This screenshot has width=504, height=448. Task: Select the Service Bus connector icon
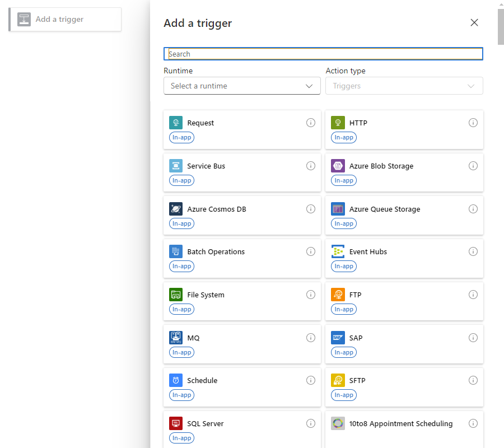point(176,166)
